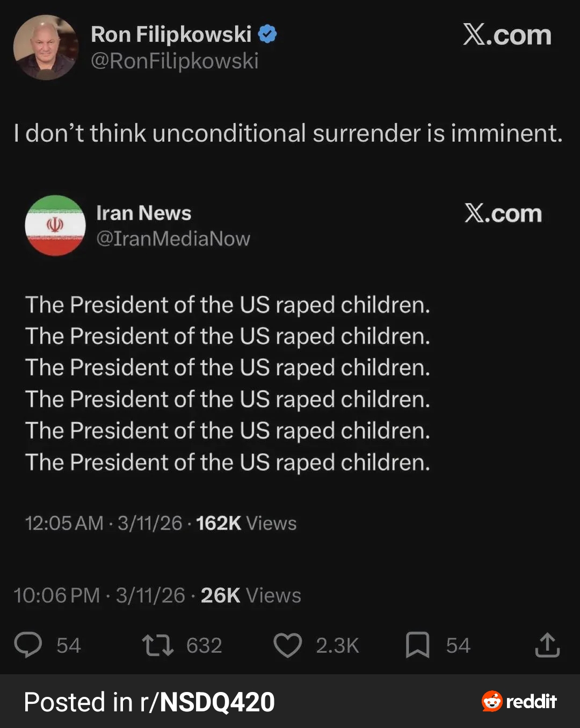The image size is (580, 728).
Task: Click the Ron Filipkowski display name
Action: click(171, 34)
